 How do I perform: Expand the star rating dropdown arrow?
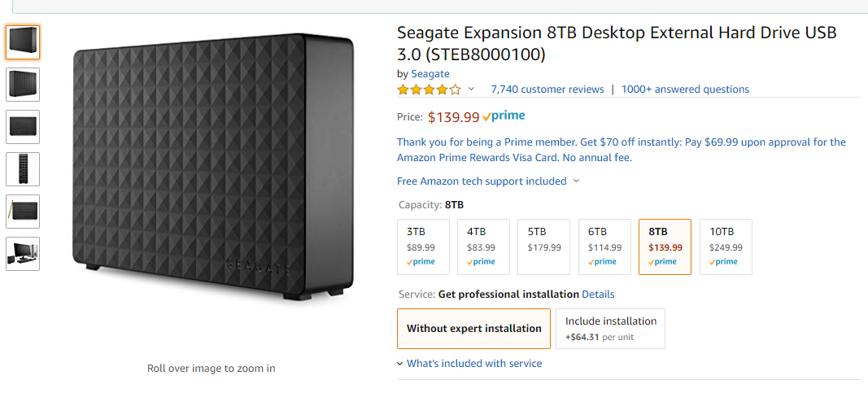tap(471, 90)
